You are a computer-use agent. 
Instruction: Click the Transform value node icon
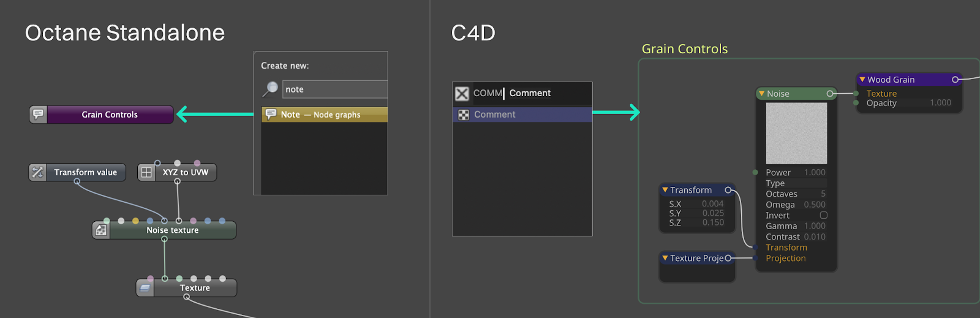37,173
